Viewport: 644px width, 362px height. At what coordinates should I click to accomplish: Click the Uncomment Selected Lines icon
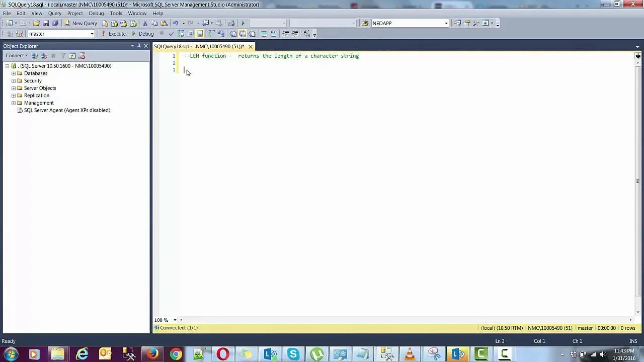pyautogui.click(x=273, y=34)
